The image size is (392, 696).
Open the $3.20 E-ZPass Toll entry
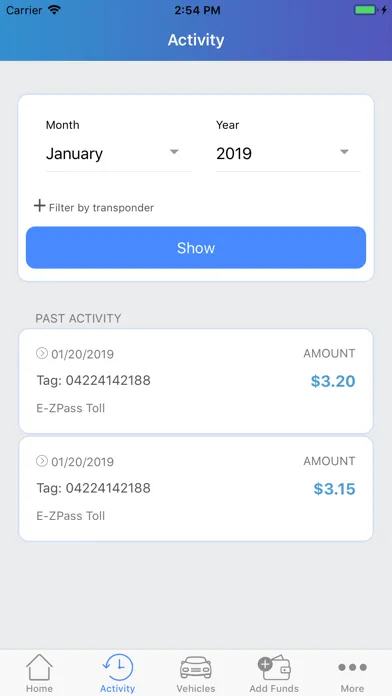click(x=196, y=381)
